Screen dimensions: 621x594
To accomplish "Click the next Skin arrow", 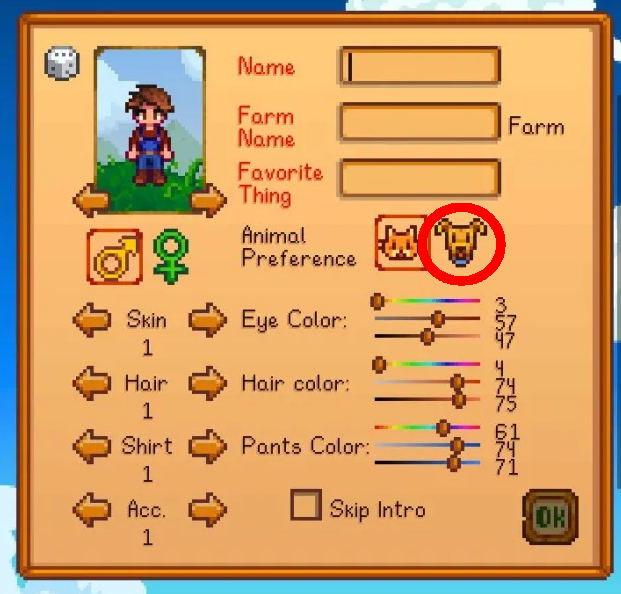I will tap(208, 320).
